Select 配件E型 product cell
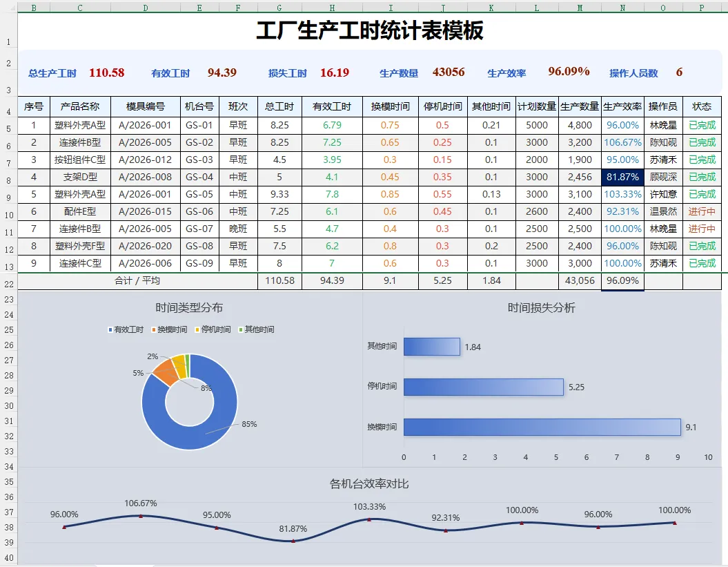The image size is (728, 567). tap(80, 211)
